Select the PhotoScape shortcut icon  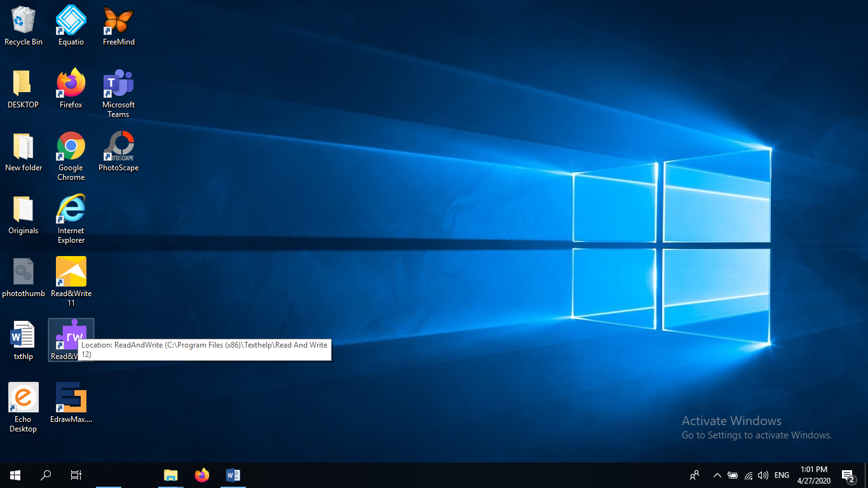119,152
